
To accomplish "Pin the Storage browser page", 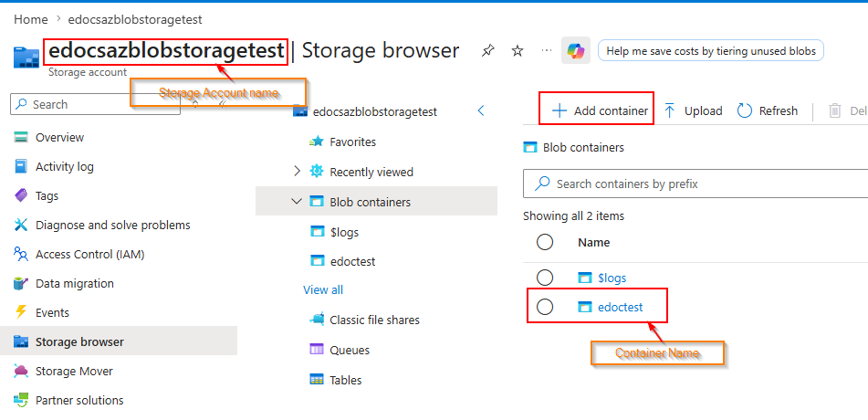I will (487, 51).
